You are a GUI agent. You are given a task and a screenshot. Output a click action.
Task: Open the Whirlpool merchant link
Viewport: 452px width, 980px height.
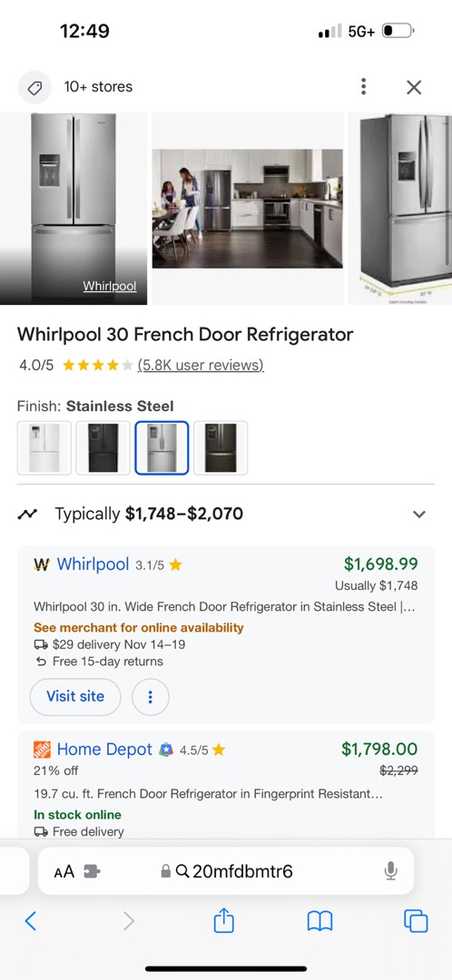[x=93, y=564]
